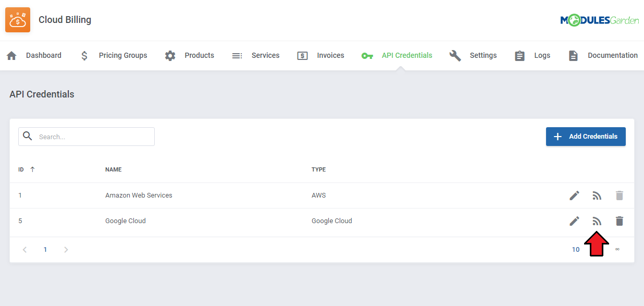
Task: Click ID cell showing 5
Action: 20,221
